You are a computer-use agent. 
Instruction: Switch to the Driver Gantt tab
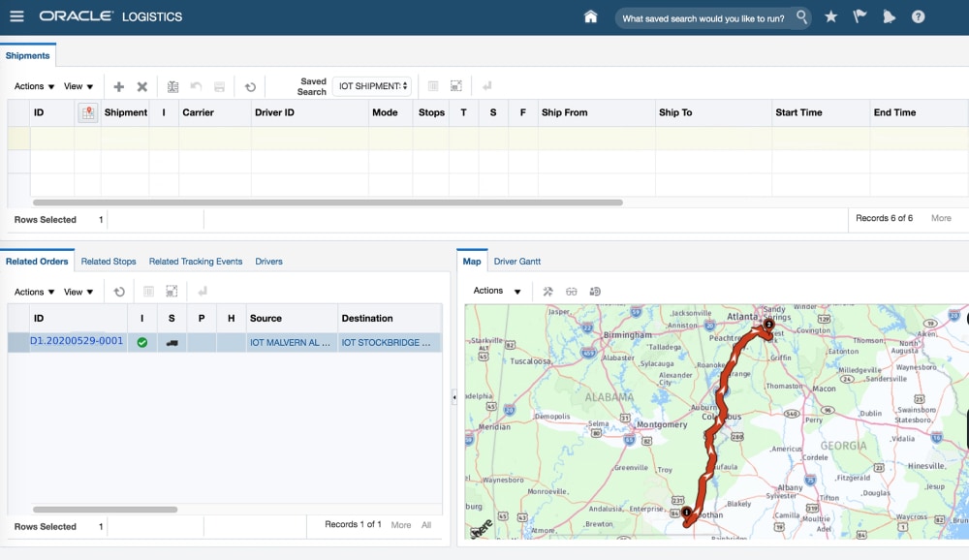tap(517, 262)
